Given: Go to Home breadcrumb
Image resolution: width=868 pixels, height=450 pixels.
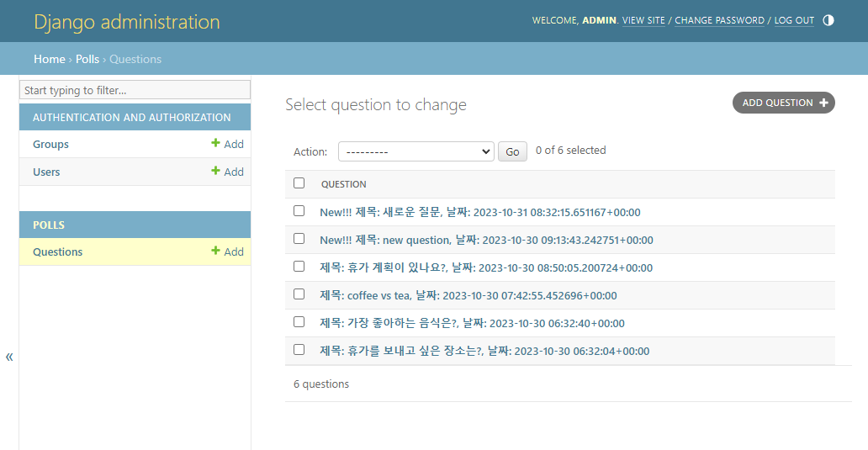Looking at the screenshot, I should pos(50,59).
